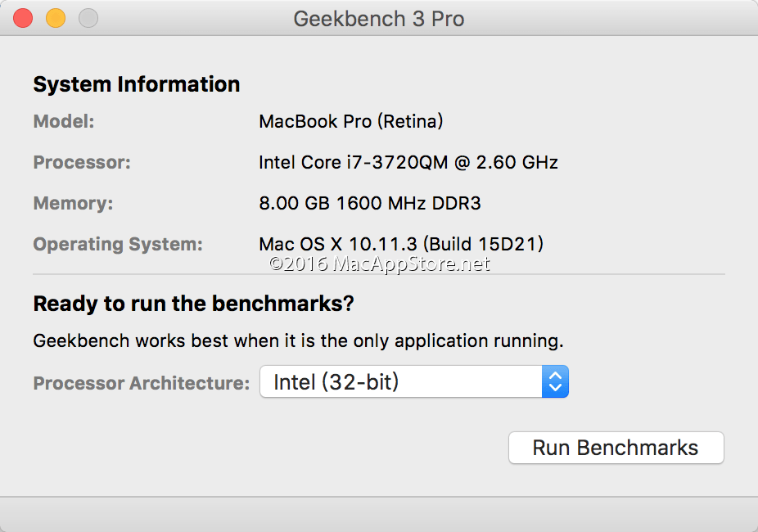Open the Intel (32-bit) architecture dropdown

[401, 382]
